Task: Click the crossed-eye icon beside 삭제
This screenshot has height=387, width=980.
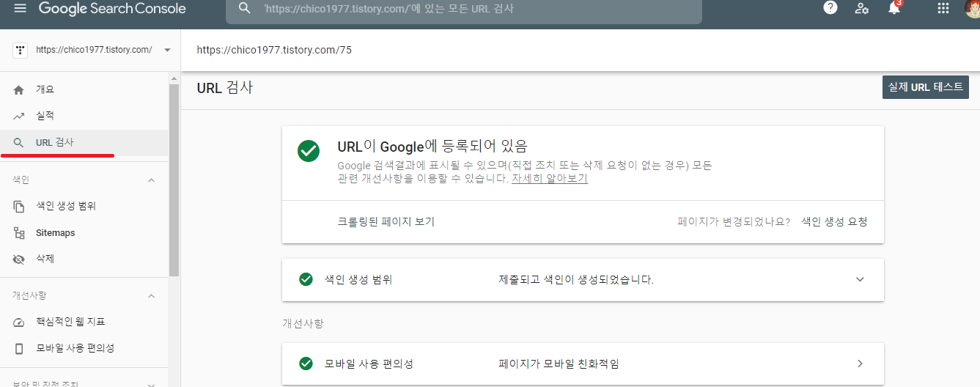Action: 19,259
